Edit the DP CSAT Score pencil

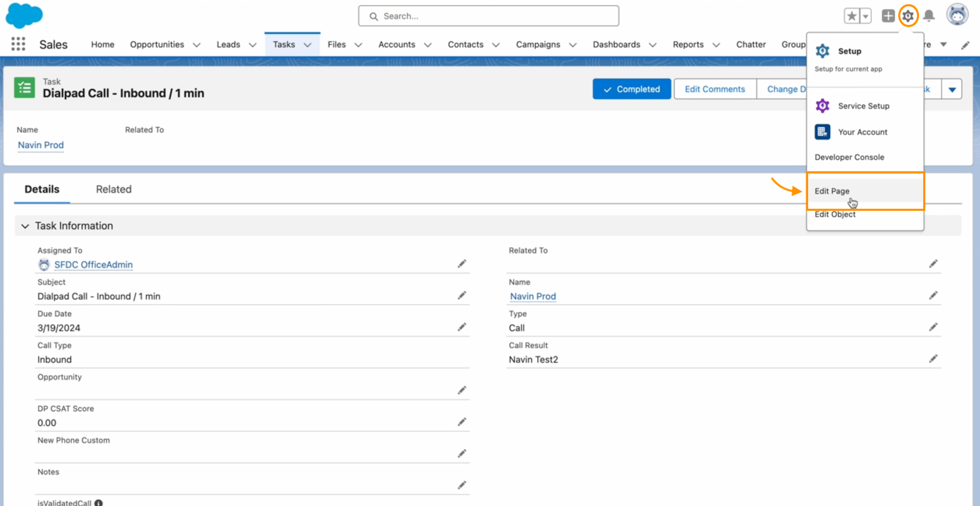pyautogui.click(x=462, y=422)
